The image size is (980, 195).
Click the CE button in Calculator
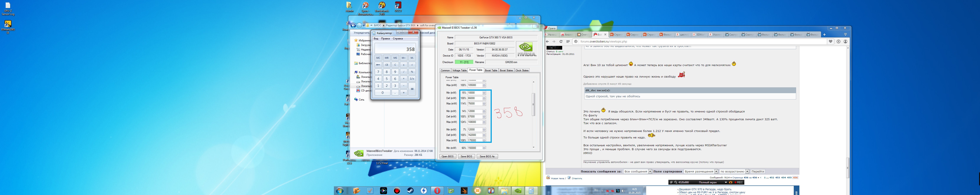[387, 65]
